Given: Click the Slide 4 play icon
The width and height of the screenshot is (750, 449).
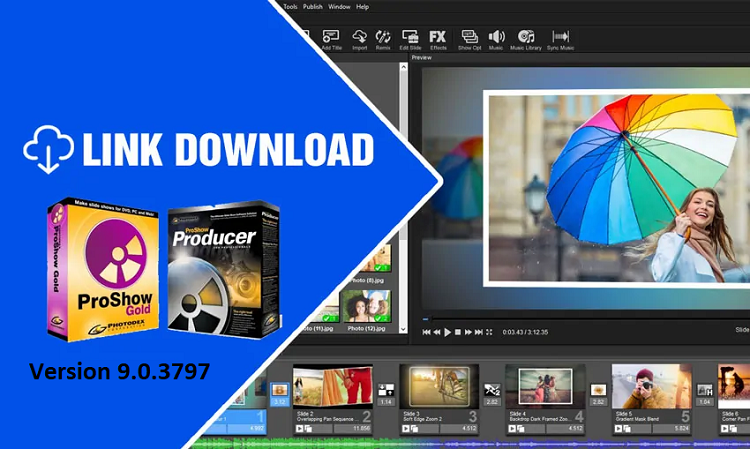Looking at the screenshot, I should point(512,429).
